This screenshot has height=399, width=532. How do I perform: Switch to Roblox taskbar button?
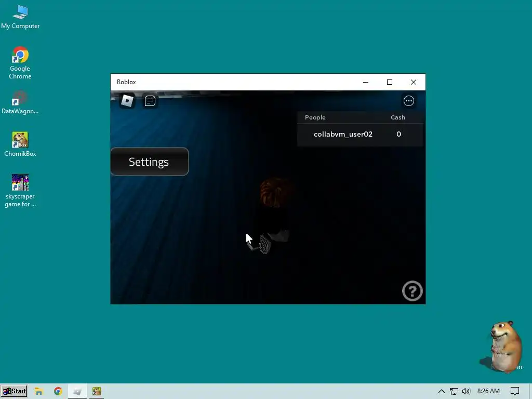[x=77, y=391]
